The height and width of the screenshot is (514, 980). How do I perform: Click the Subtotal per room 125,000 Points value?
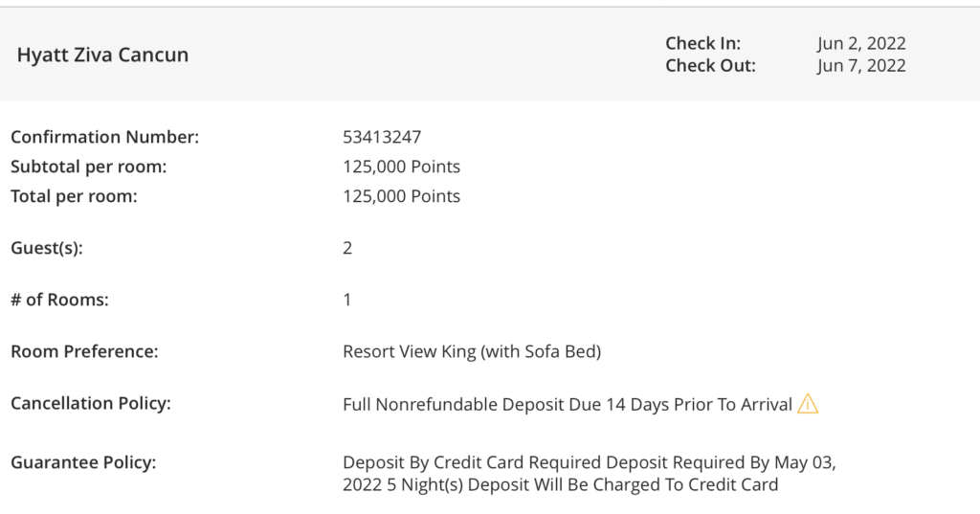[401, 167]
